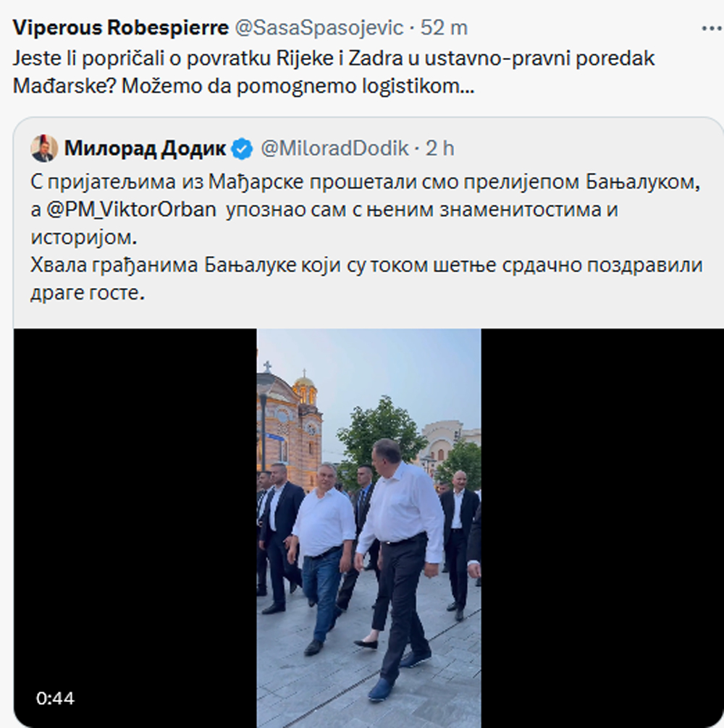724x728 pixels.
Task: Click the blue verified badge
Action: [x=242, y=149]
